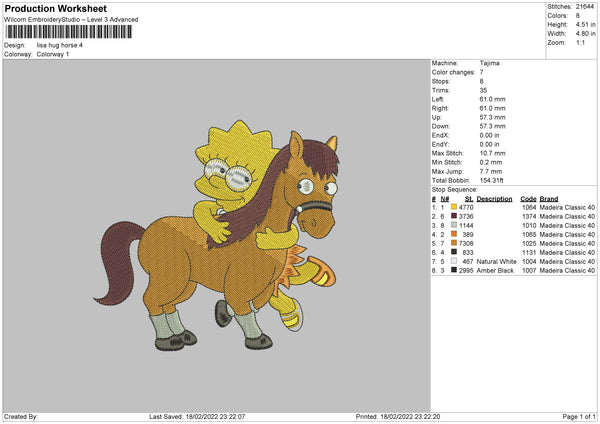Click the 'Printed: 18/02/2022 23:22:20' text
The image size is (600, 424).
coord(398,416)
